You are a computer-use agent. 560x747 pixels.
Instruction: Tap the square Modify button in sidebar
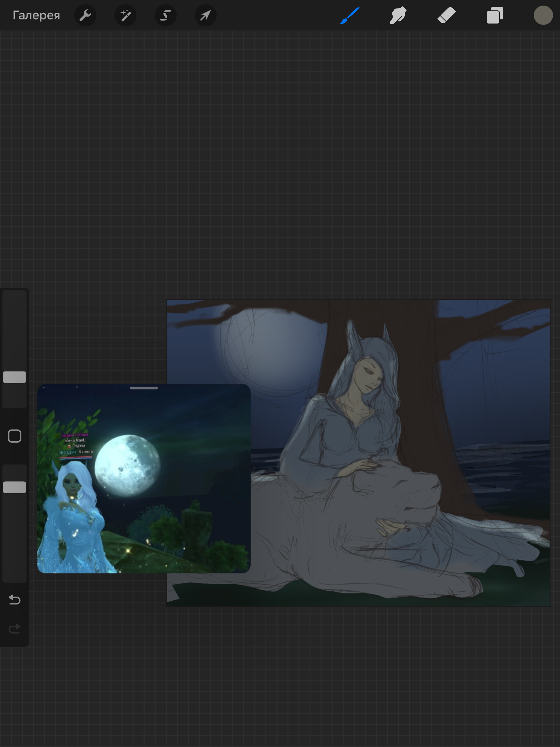pyautogui.click(x=15, y=436)
